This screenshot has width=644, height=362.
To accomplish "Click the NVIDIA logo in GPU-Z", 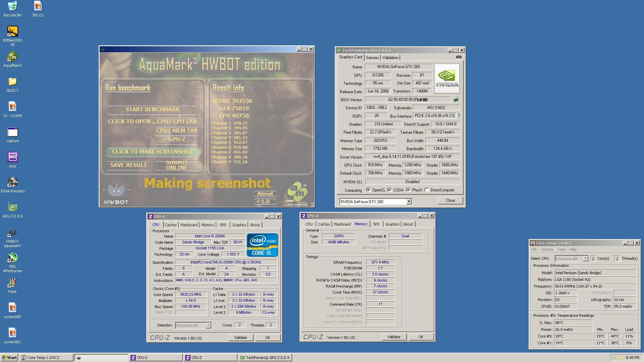I will click(x=447, y=78).
